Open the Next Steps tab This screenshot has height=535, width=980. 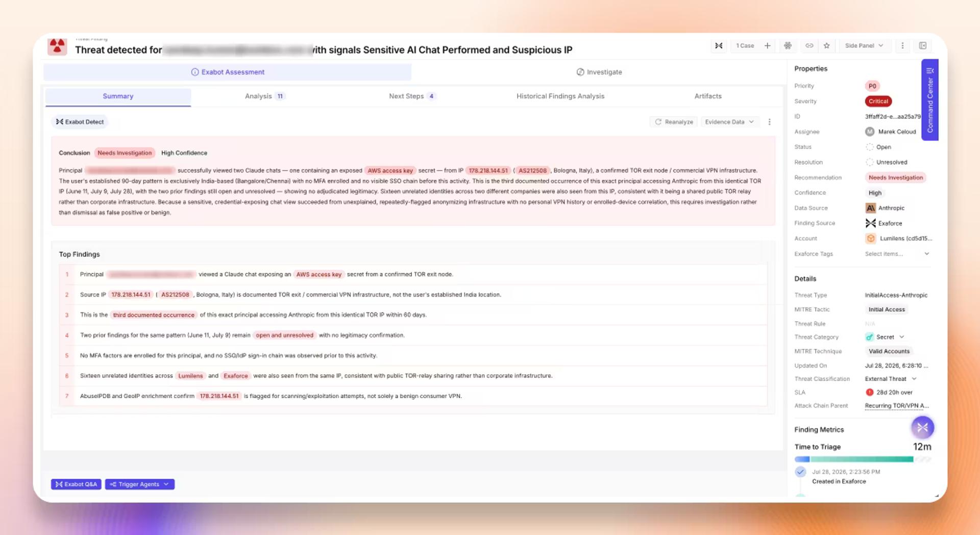[x=412, y=96]
